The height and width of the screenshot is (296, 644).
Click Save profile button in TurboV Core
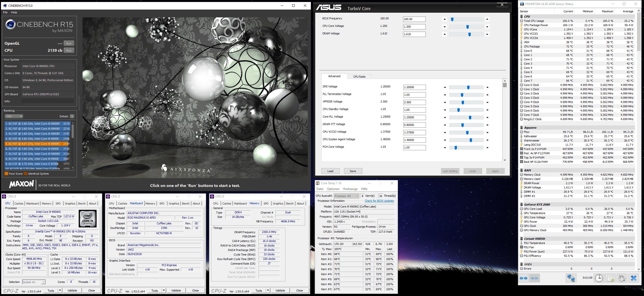(353, 171)
